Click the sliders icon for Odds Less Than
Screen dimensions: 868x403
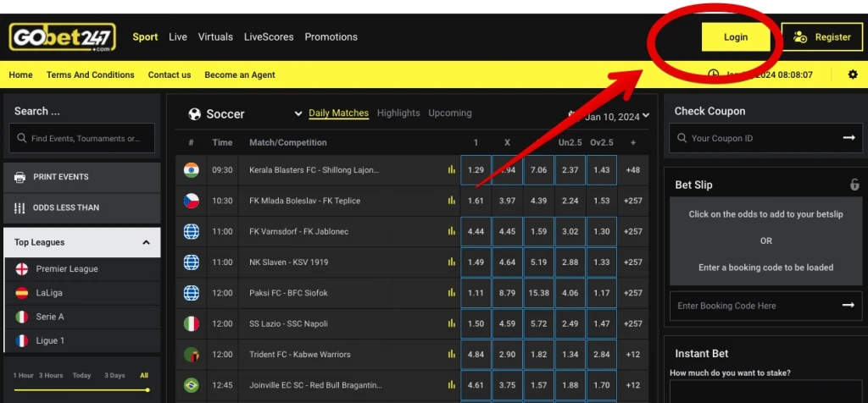tap(19, 208)
